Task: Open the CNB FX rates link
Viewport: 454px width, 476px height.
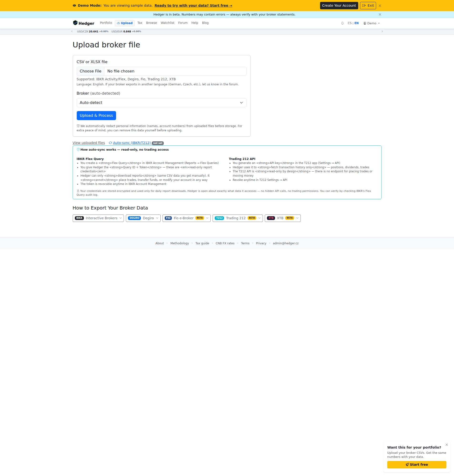Action: point(225,243)
